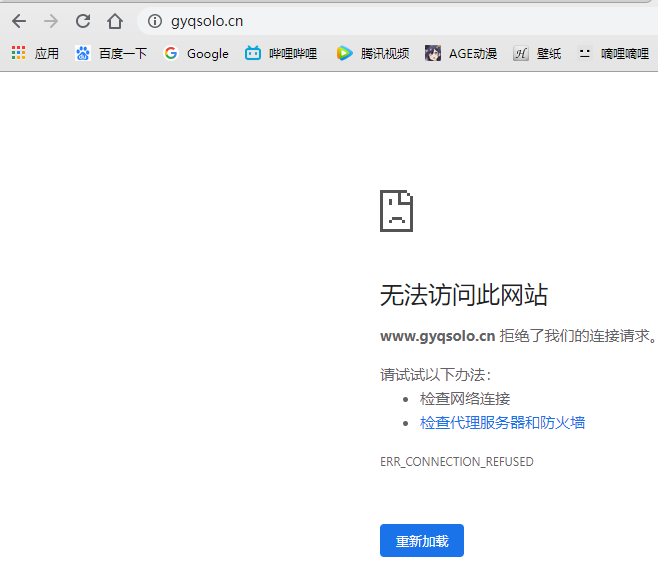658x565 pixels.
Task: Click the 重新加载 reload button
Action: pyautogui.click(x=422, y=541)
